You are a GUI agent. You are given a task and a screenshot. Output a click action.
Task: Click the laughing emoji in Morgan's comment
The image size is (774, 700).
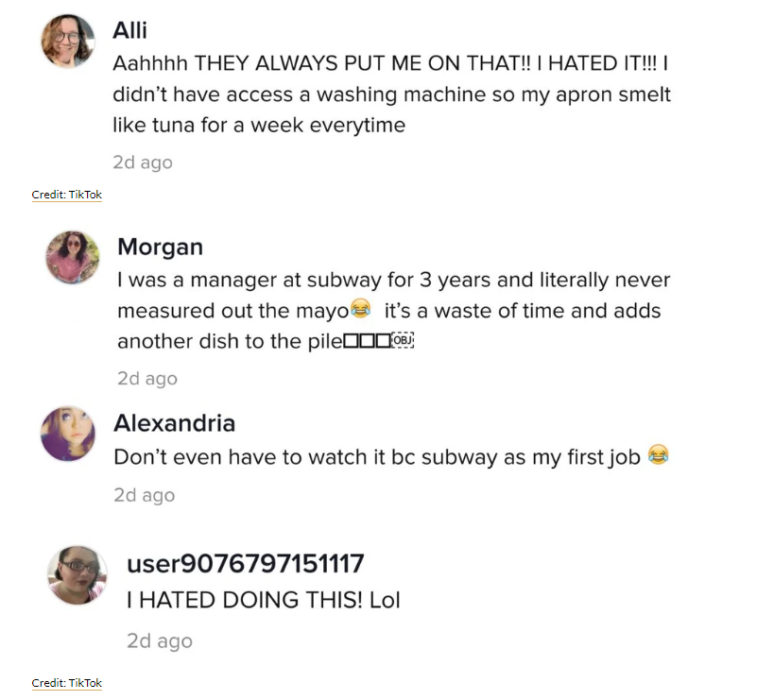pos(360,308)
